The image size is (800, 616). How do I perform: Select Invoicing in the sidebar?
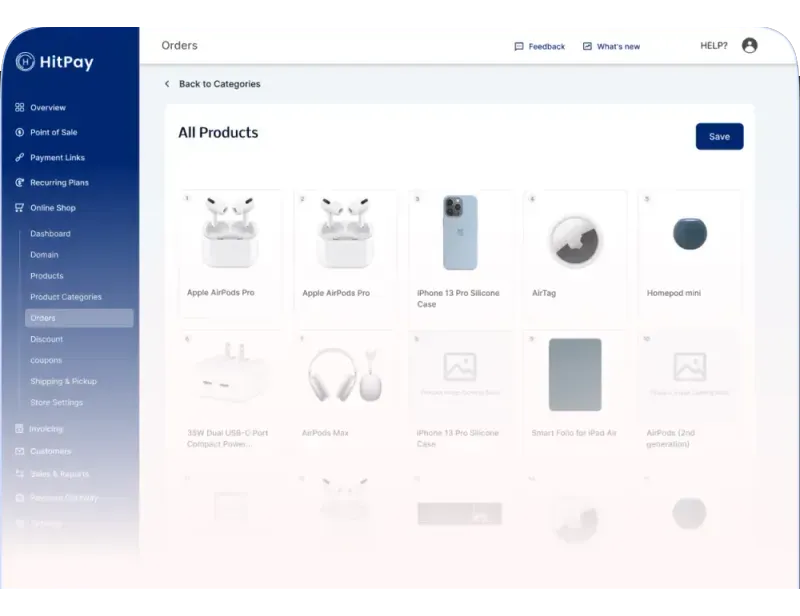click(x=46, y=429)
